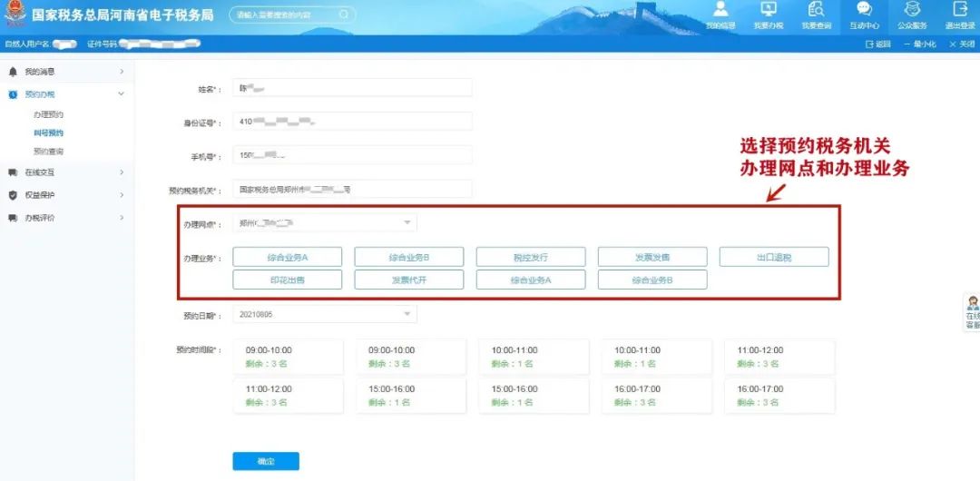Click the 我要办税 icon
The height and width of the screenshot is (481, 980).
pyautogui.click(x=768, y=10)
